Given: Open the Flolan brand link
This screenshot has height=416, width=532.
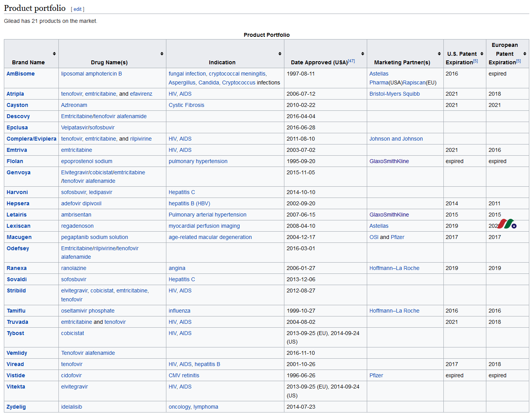Looking at the screenshot, I should tap(15, 161).
